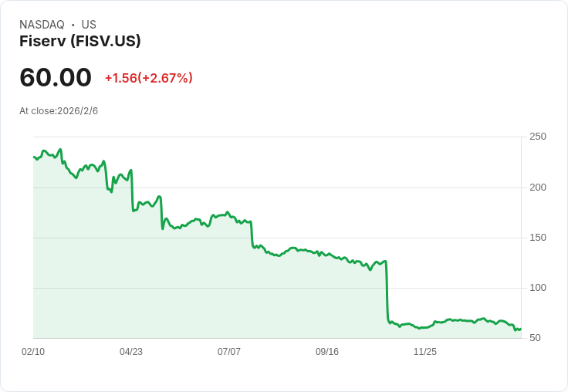The image size is (568, 392).
Task: Click the start of the green price line
Action: click(x=34, y=157)
